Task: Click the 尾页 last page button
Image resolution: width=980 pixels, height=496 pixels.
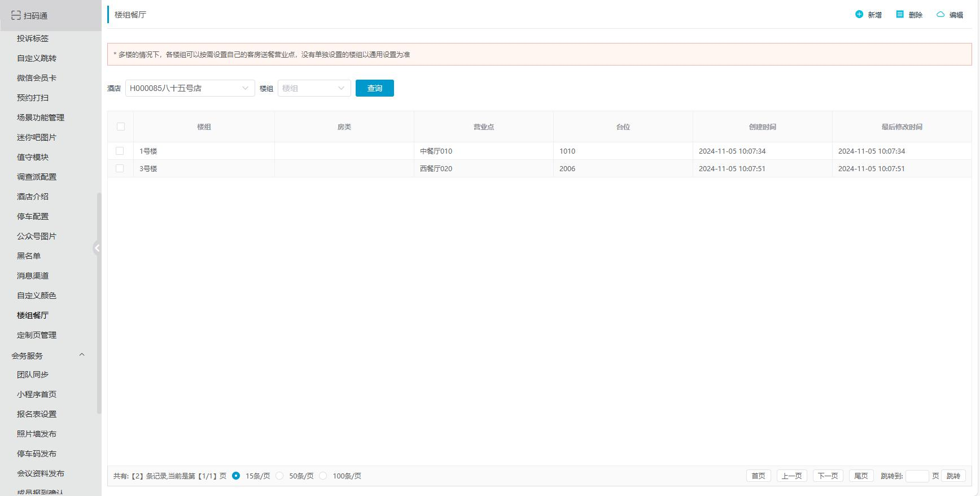Action: pyautogui.click(x=861, y=476)
